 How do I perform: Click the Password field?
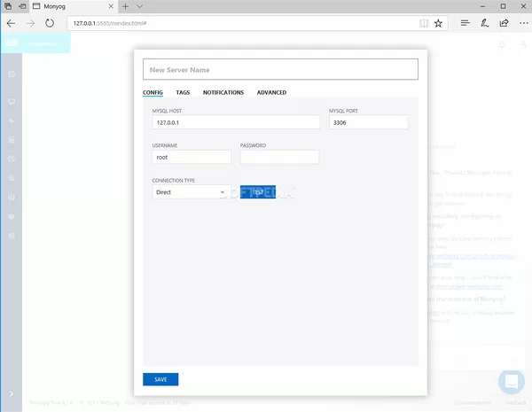pos(279,157)
